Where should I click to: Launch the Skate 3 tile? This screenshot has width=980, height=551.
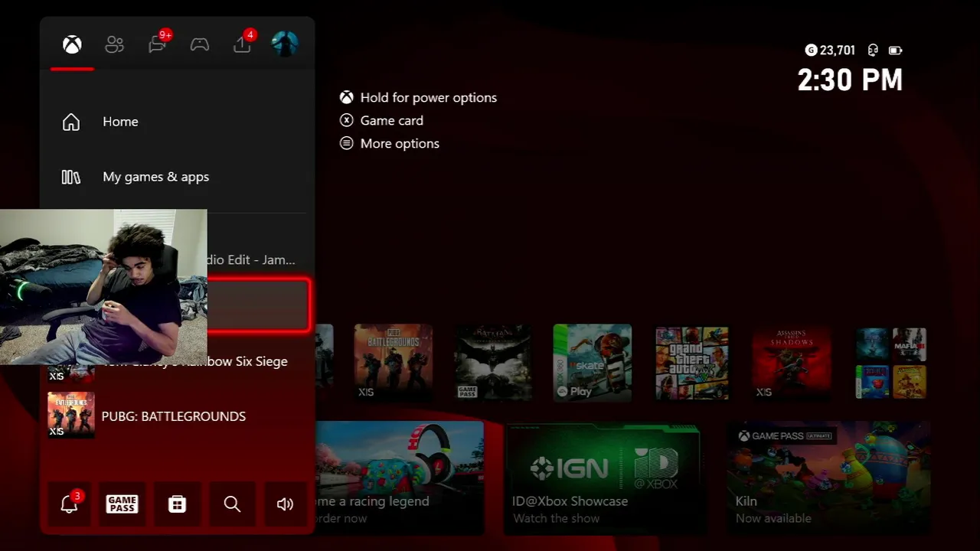[x=593, y=362]
